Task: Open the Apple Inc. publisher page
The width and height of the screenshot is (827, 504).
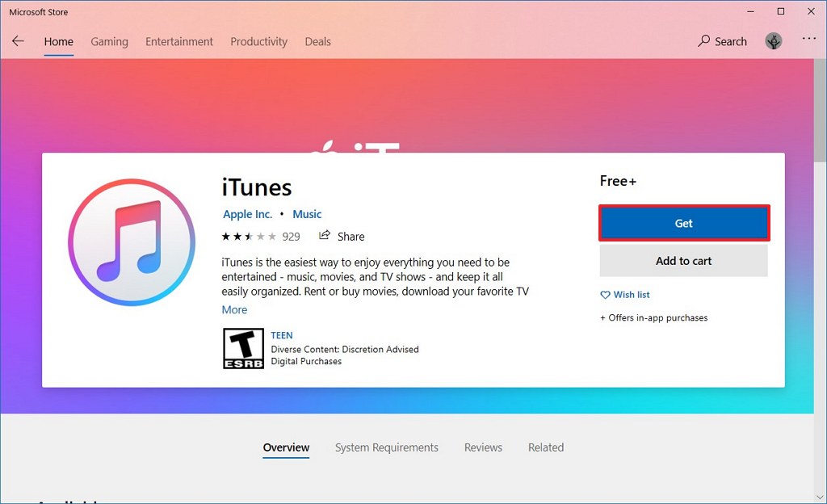Action: click(247, 214)
